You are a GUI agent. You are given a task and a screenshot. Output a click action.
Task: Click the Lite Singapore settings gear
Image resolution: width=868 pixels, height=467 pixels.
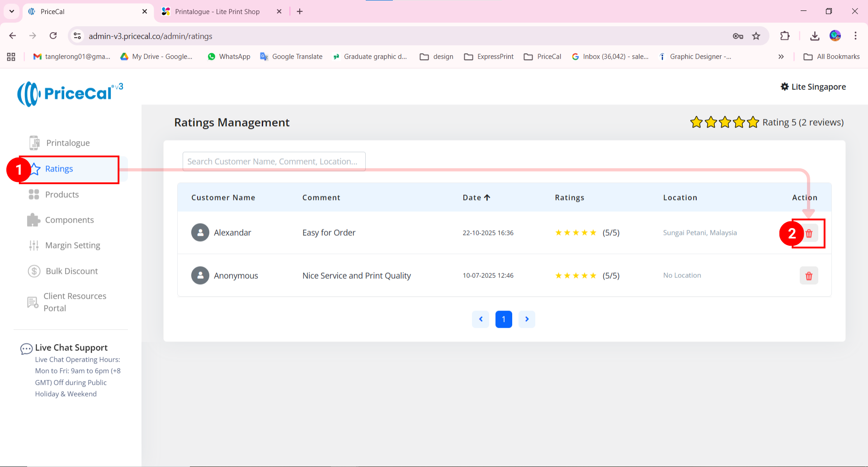[x=785, y=87]
